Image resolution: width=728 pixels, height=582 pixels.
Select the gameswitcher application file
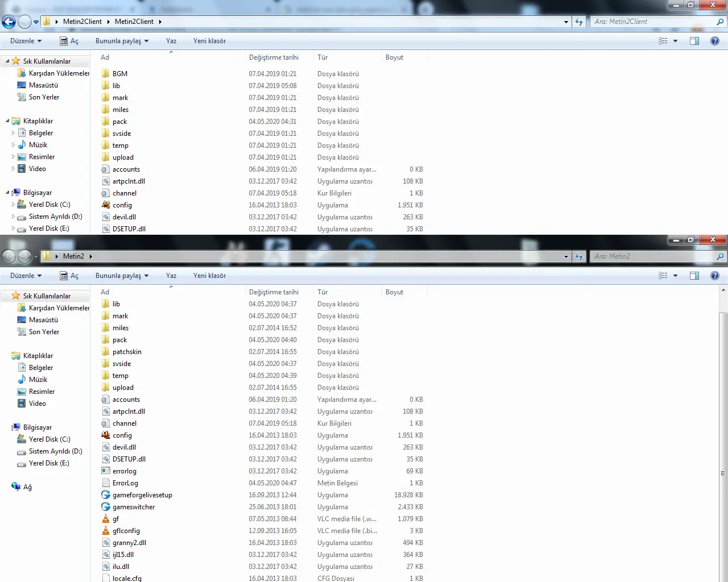click(133, 507)
